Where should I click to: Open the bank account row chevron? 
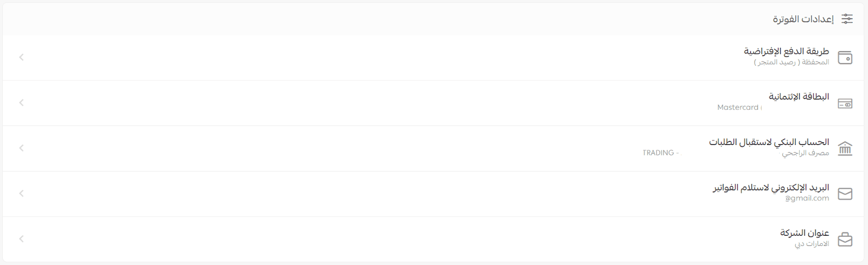(21, 148)
